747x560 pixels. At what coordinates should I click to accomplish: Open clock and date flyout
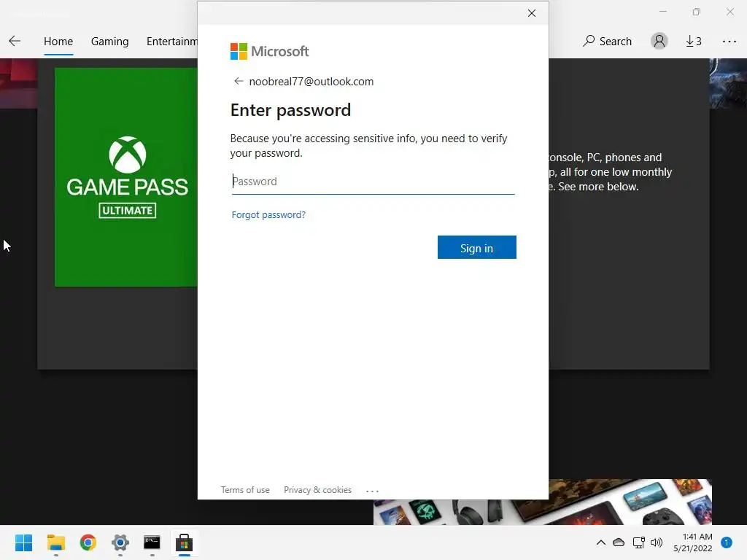point(693,542)
